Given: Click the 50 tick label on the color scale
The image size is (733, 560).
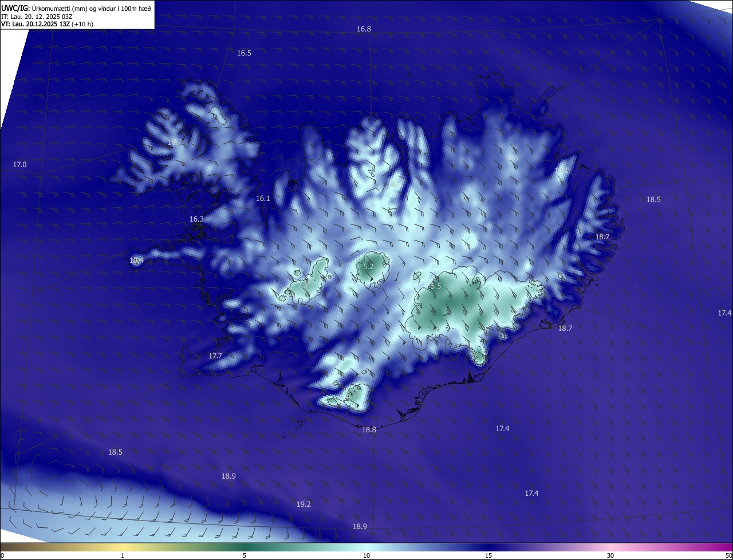Looking at the screenshot, I should click(728, 556).
